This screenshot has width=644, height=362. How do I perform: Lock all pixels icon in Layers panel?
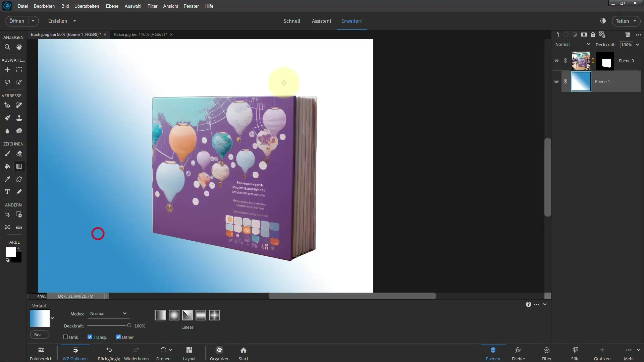point(593,35)
